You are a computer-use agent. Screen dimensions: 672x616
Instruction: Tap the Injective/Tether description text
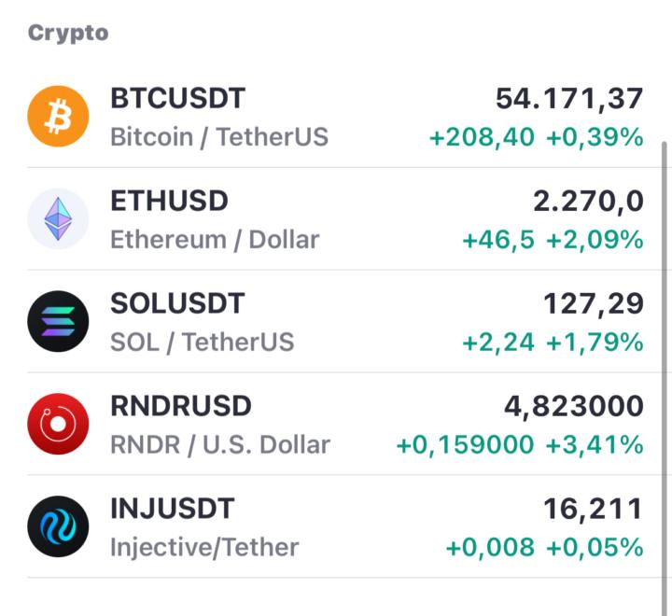coord(204,548)
